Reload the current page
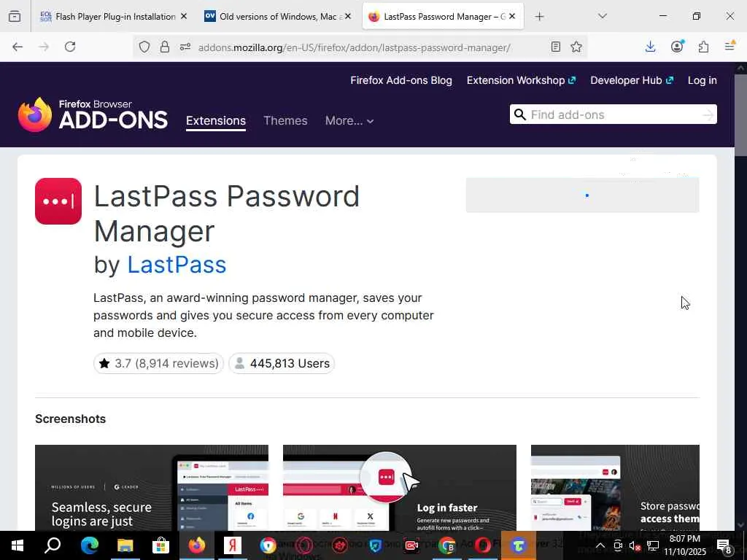This screenshot has width=747, height=560. coord(70,47)
